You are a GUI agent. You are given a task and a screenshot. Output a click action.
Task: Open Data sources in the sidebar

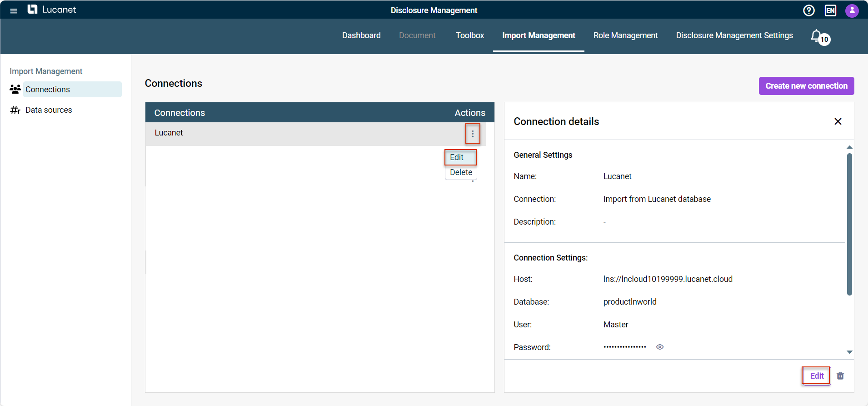[49, 110]
